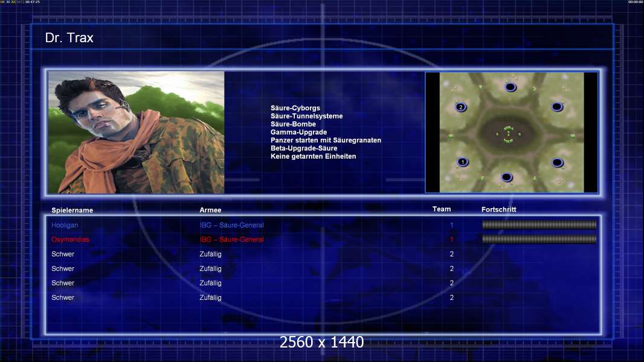Pick the empty bottom-center start position
This screenshot has height=362, width=644.
[506, 177]
